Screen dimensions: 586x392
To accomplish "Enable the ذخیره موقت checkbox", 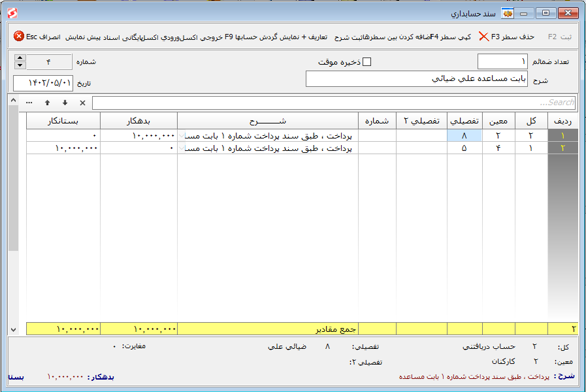I will click(x=367, y=61).
